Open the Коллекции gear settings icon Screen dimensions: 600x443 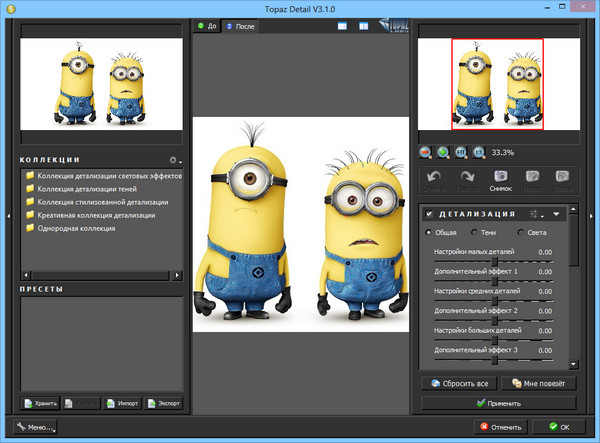point(173,160)
